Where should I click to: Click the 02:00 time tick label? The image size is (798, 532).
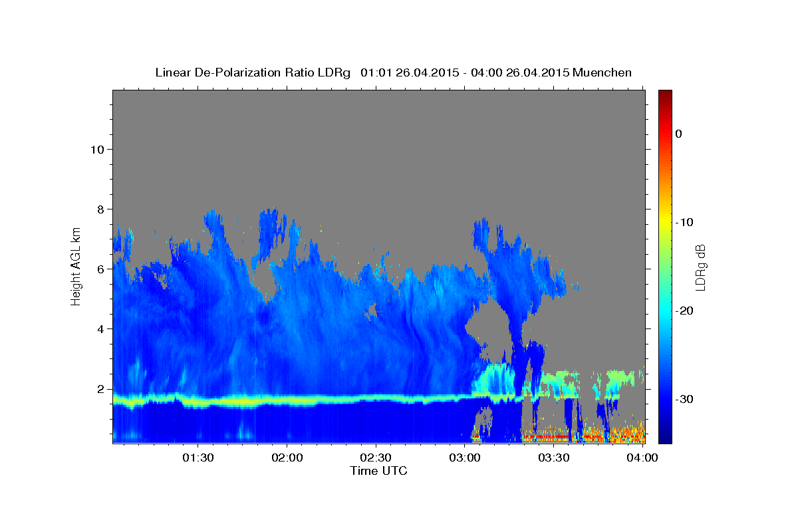coord(287,458)
